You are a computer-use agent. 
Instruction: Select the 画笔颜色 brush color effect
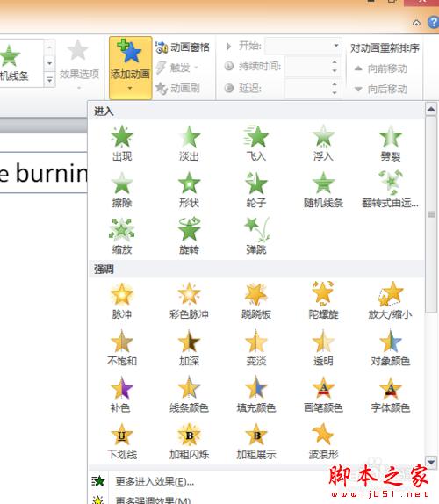click(x=323, y=394)
